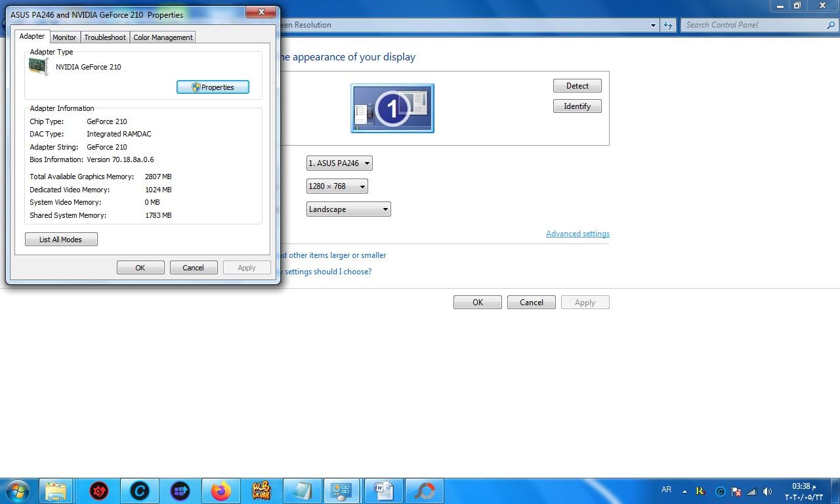Open the blue C circle taskbar app
This screenshot has height=504, width=840.
(x=140, y=491)
